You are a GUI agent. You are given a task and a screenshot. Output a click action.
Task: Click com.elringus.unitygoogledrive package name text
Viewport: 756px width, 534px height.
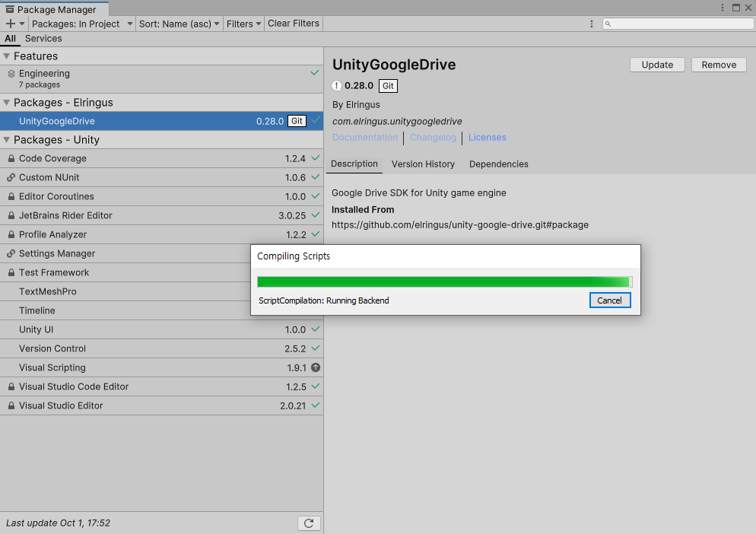[397, 122]
